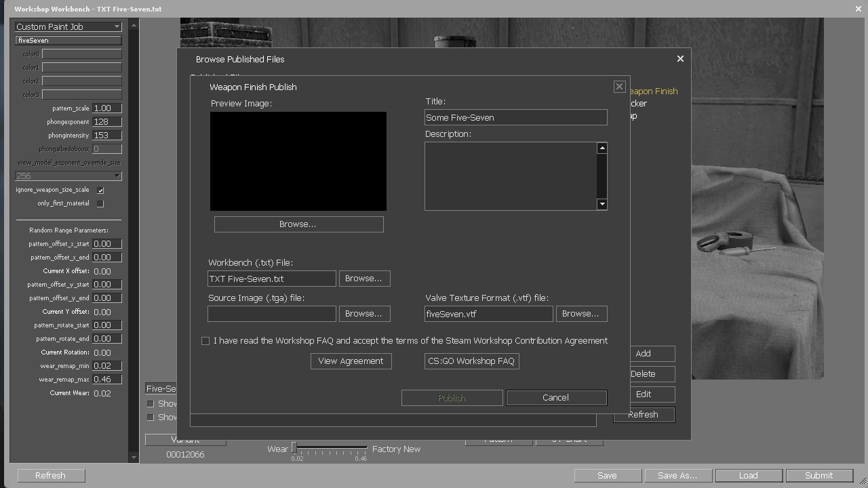Click the pattern_offset_y_start field
This screenshot has width=868, height=488.
click(x=107, y=284)
